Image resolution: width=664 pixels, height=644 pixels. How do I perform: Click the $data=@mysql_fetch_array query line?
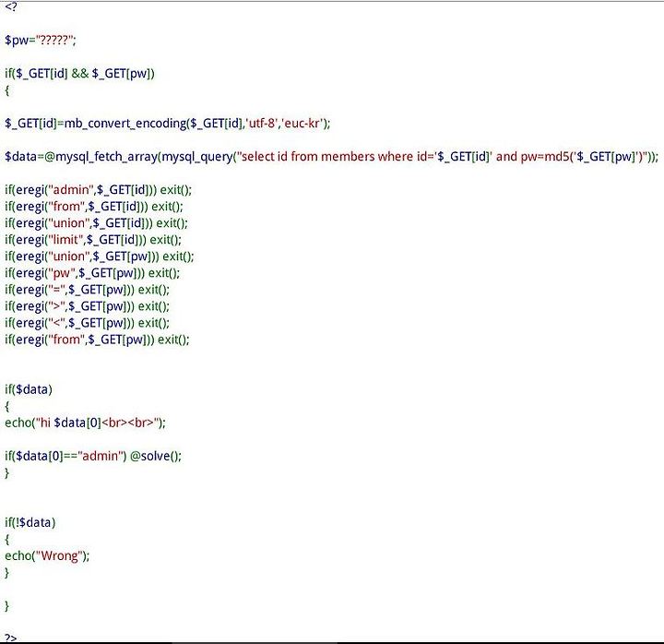point(332,157)
